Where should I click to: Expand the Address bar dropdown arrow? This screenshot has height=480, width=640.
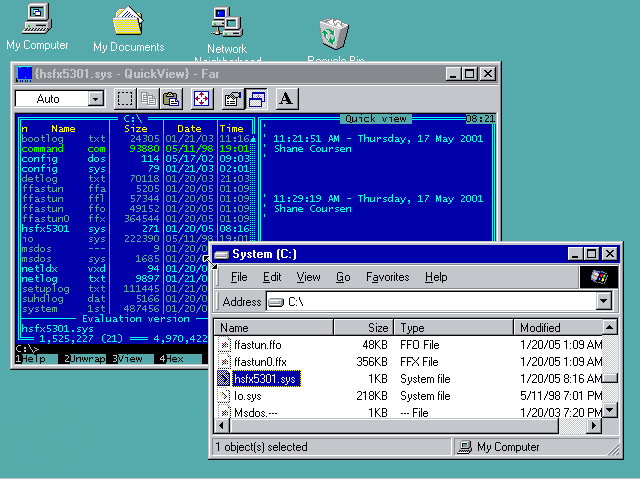click(x=603, y=302)
